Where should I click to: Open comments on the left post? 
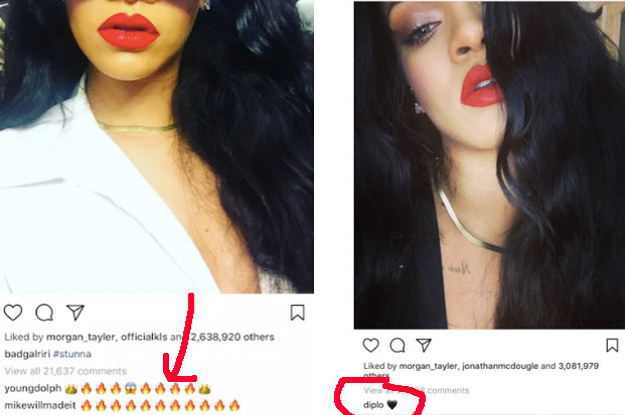click(44, 313)
